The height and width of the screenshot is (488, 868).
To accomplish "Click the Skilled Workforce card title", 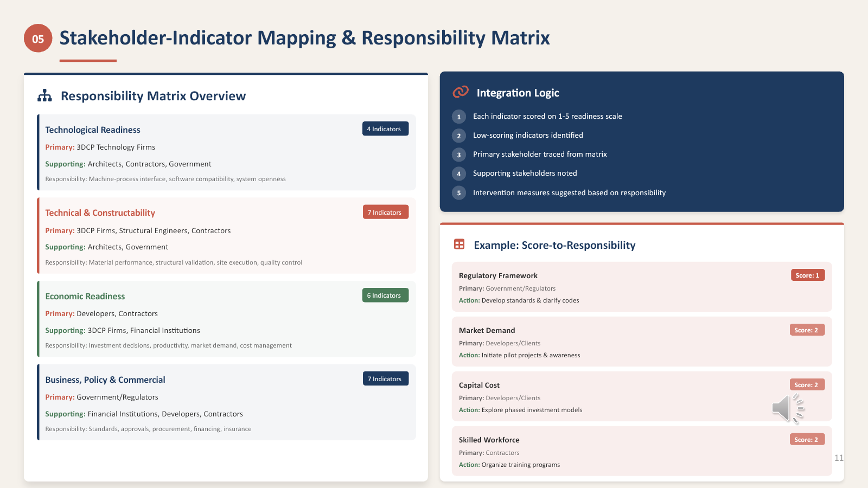I will click(489, 440).
